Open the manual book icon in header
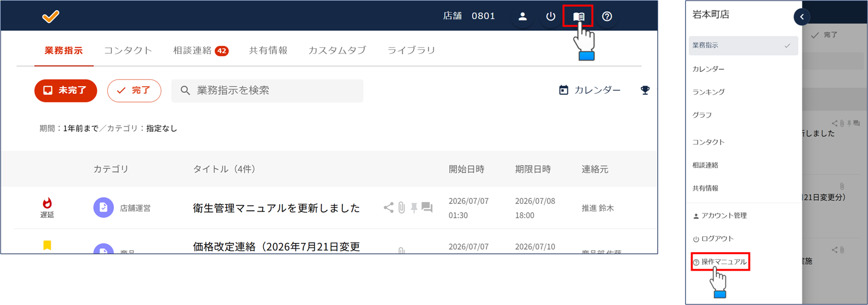The width and height of the screenshot is (868, 305). coord(578,16)
